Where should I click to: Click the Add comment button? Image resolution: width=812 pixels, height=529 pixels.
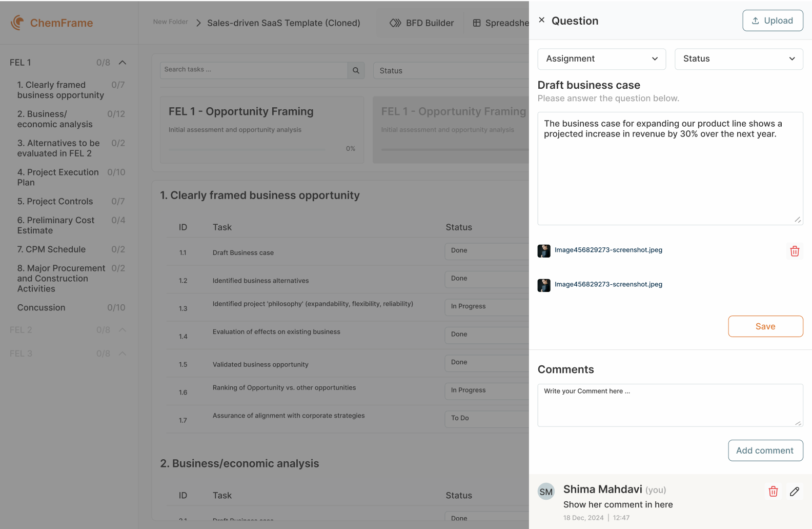point(765,450)
